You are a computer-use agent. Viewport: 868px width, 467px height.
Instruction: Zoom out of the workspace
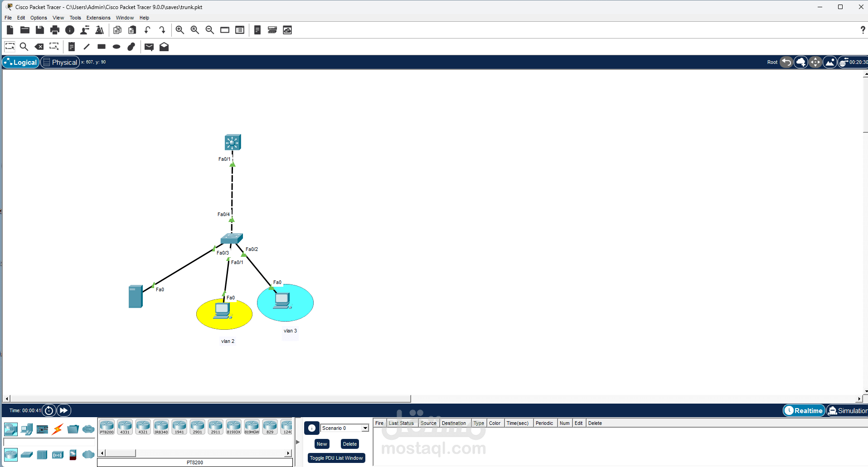coord(210,30)
